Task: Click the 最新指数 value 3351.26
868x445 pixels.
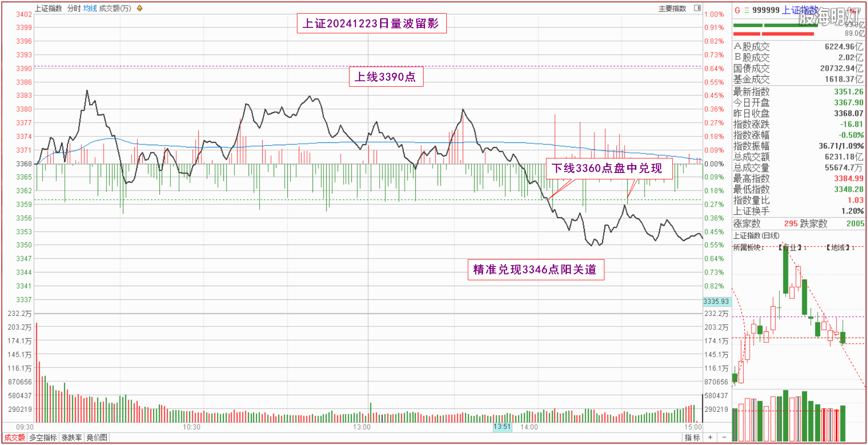Action: coord(849,92)
